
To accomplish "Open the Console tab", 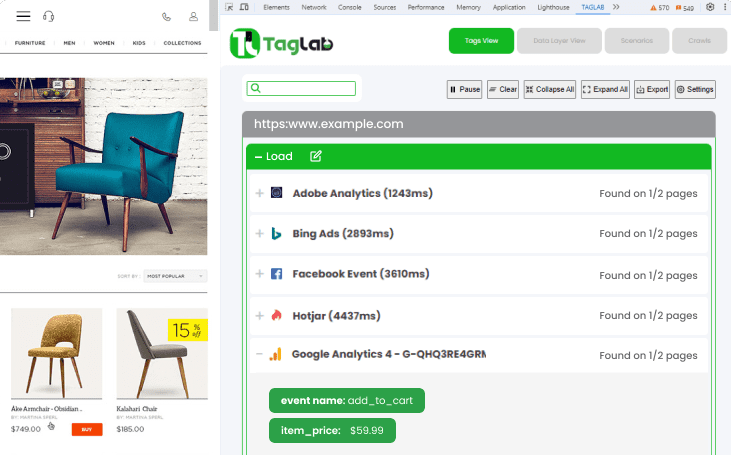I will pyautogui.click(x=350, y=7).
